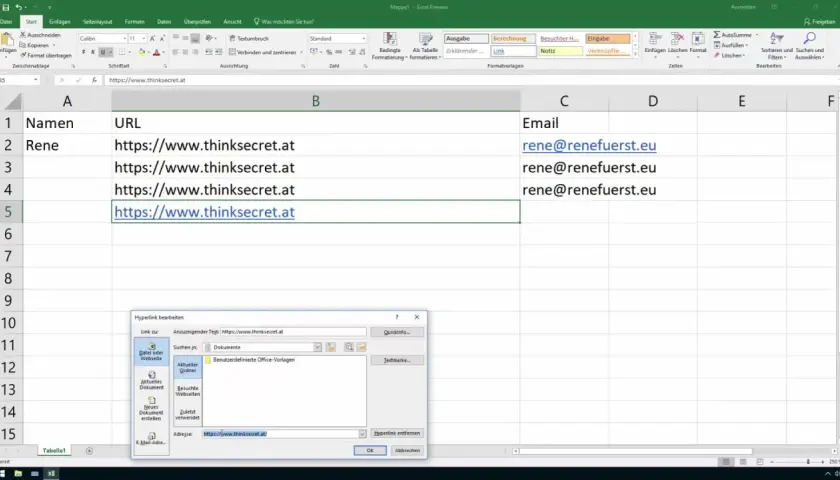Open the Adresse field dropdown arrow

coord(362,433)
